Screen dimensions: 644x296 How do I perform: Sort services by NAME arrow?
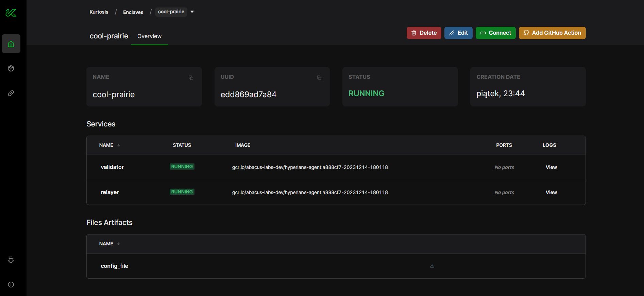pyautogui.click(x=119, y=145)
